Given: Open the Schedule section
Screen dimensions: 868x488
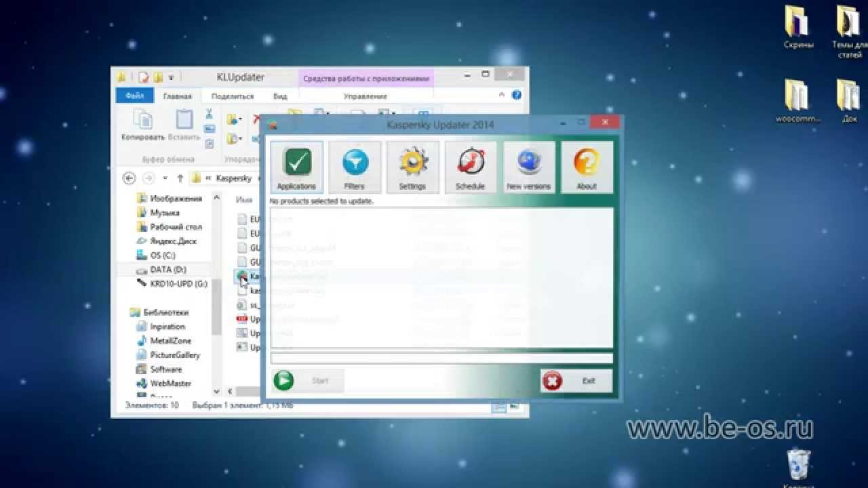Looking at the screenshot, I should click(x=471, y=167).
